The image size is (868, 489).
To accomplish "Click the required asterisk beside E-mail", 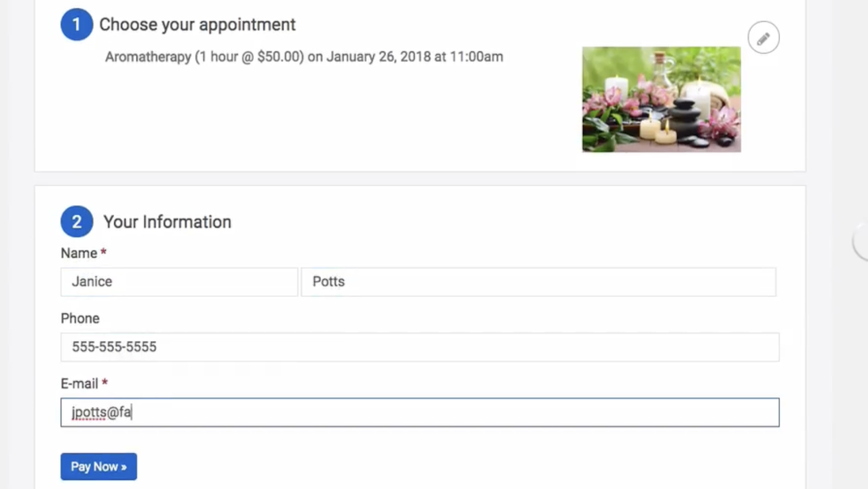I will coord(105,383).
